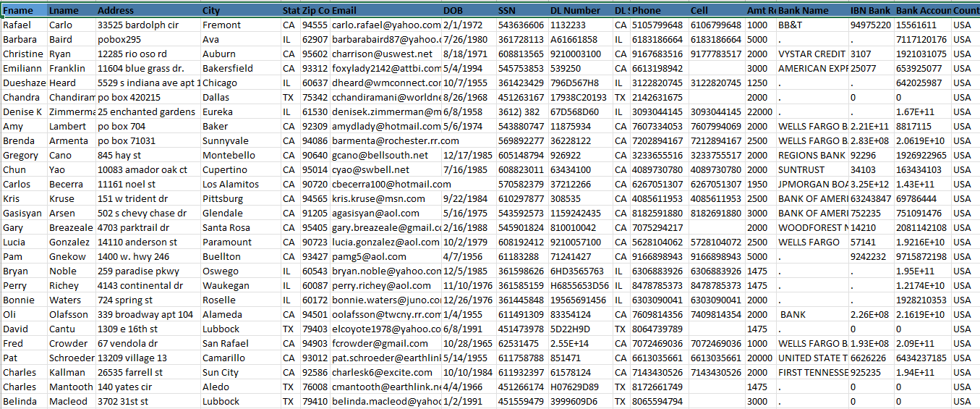Click the Cell column header

(716, 11)
